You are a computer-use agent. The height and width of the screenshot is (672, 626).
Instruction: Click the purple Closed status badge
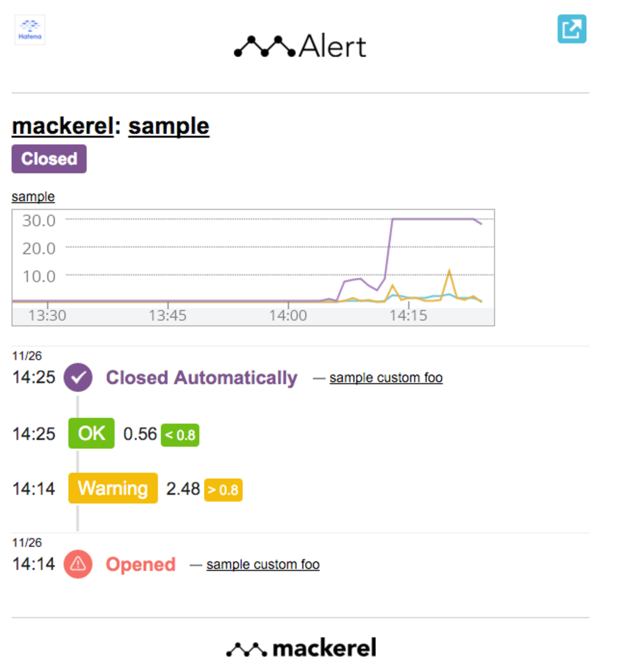click(x=49, y=159)
